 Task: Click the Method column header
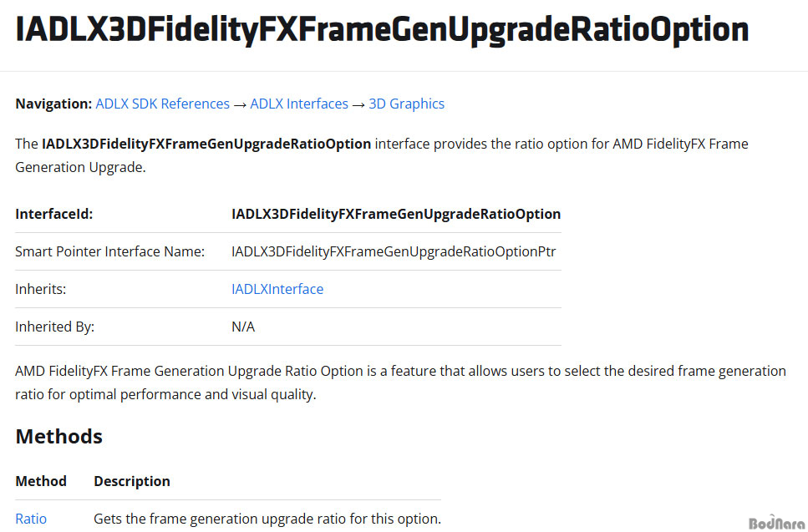coord(41,481)
